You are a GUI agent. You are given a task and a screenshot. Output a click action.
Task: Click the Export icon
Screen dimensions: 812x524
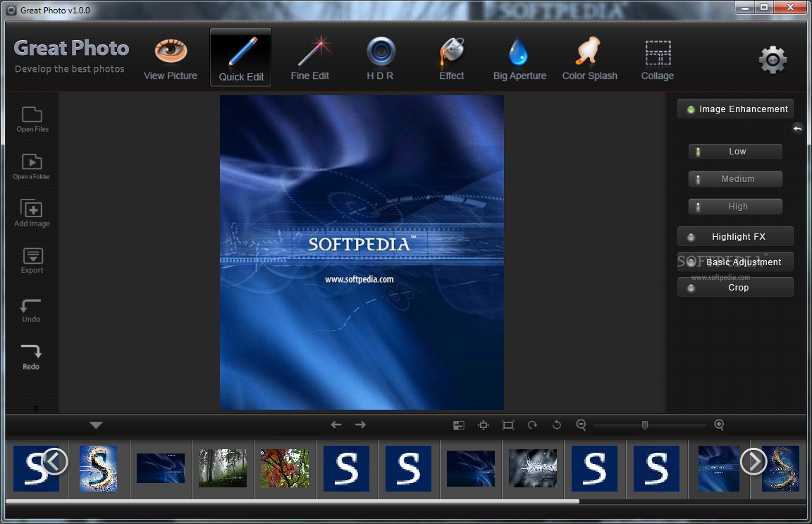point(32,260)
